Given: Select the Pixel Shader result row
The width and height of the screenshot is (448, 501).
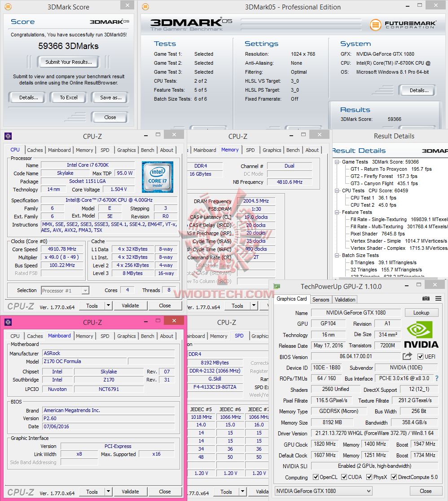Looking at the screenshot, I should tap(378, 234).
